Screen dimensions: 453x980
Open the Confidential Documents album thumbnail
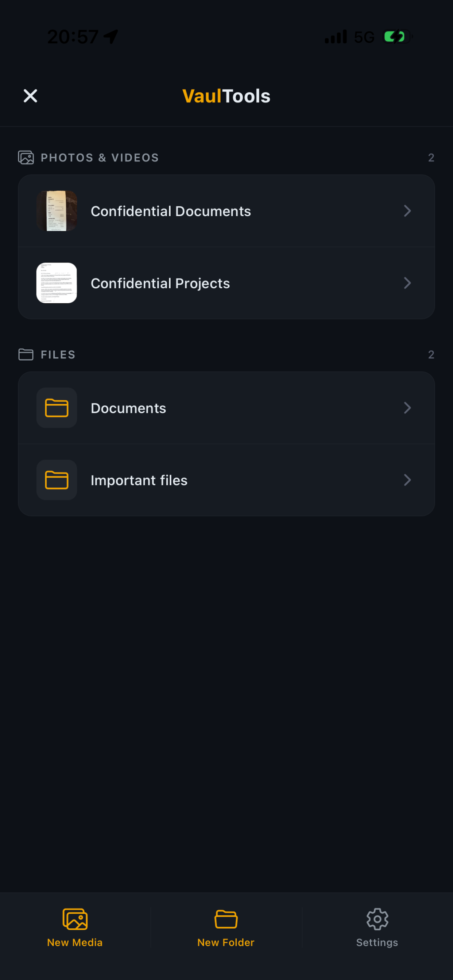(57, 211)
